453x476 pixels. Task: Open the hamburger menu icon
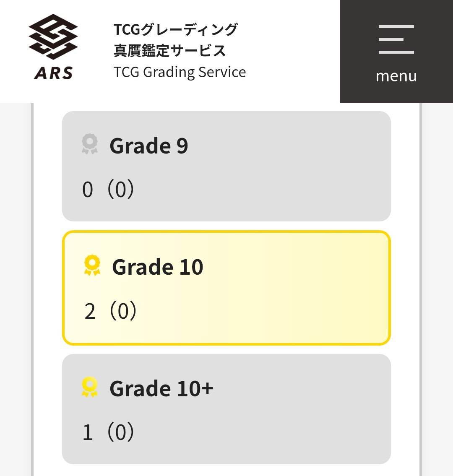tap(396, 39)
